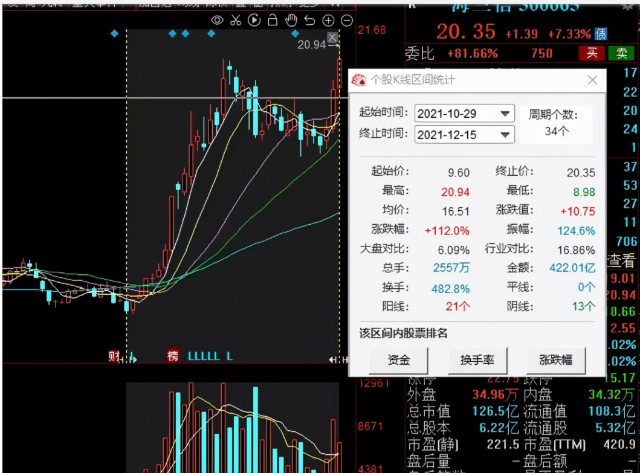Click the blue diamond marker nearest 20.94 label
640x473 pixels.
point(296,33)
